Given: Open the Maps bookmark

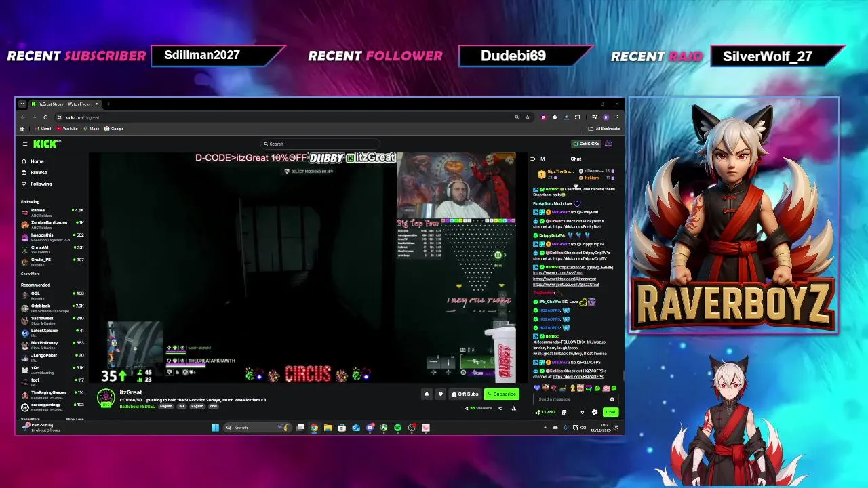Looking at the screenshot, I should [x=91, y=129].
